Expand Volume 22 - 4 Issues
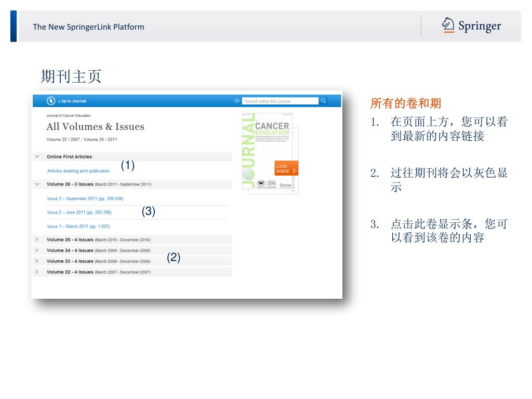 [x=37, y=272]
